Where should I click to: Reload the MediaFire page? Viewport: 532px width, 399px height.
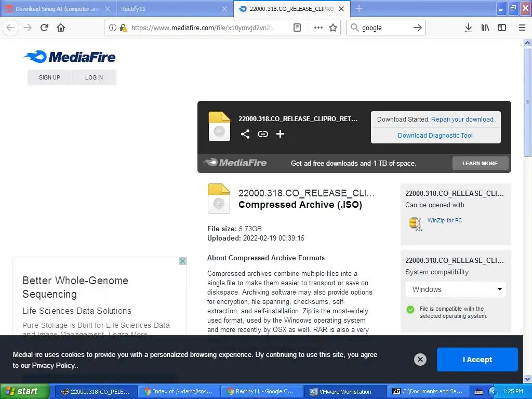pyautogui.click(x=45, y=28)
